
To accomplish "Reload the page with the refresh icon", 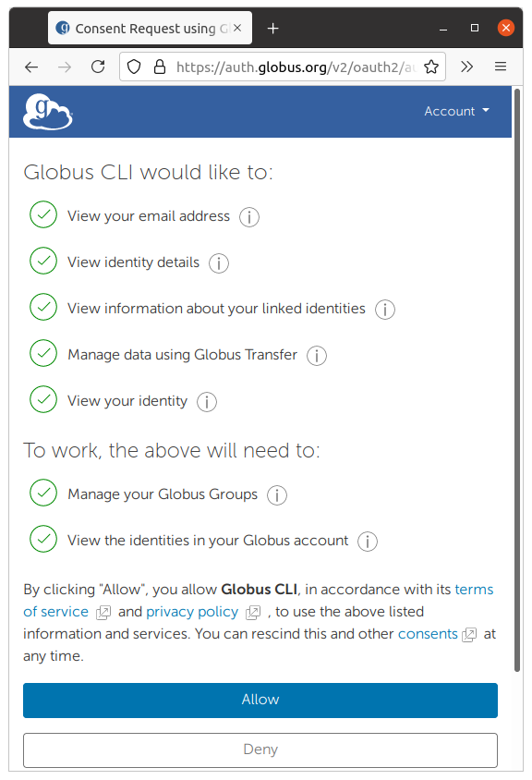I will pos(98,67).
